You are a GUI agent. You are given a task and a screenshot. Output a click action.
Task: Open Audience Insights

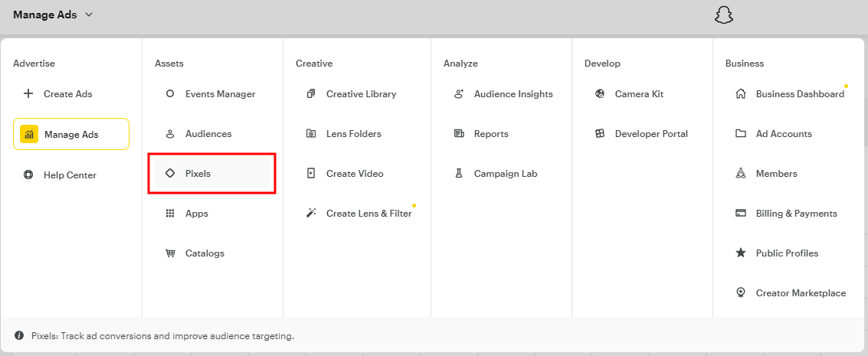pos(513,94)
